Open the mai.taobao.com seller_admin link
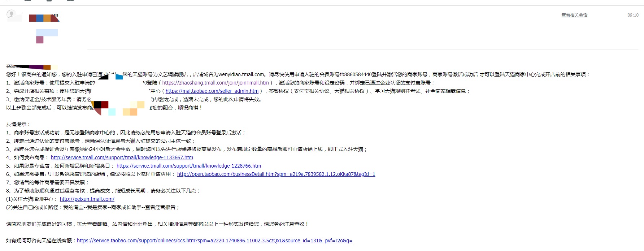644x251 pixels. [x=212, y=91]
